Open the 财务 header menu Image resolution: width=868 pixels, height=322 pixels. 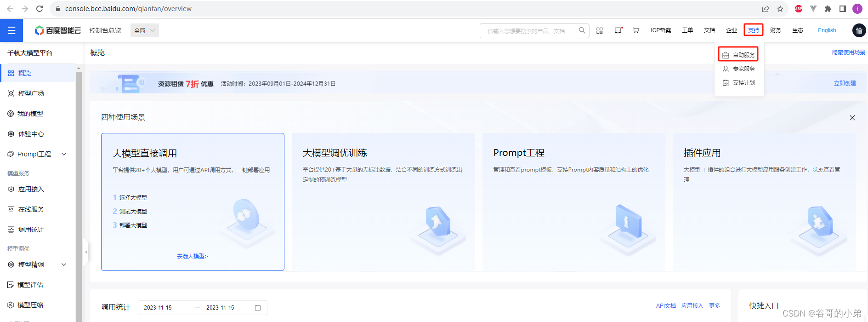(776, 30)
